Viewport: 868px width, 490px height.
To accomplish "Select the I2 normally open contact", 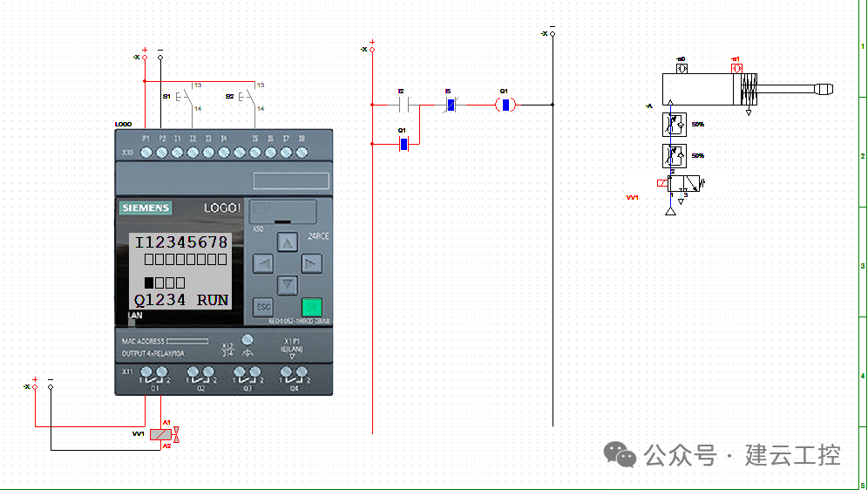I will click(x=404, y=104).
